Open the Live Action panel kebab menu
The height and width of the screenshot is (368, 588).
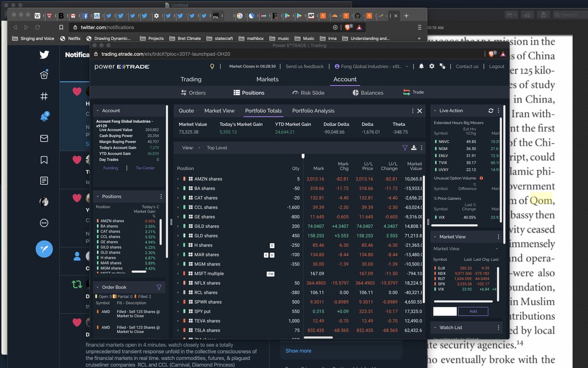pyautogui.click(x=499, y=111)
